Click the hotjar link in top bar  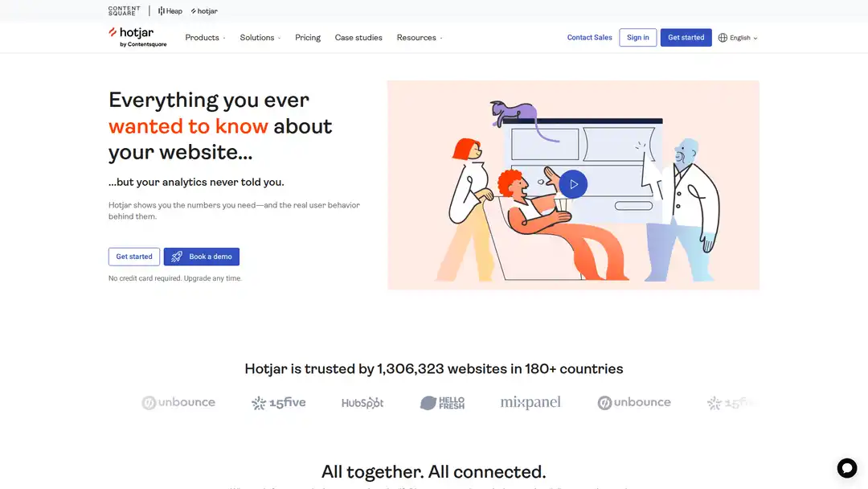(203, 10)
